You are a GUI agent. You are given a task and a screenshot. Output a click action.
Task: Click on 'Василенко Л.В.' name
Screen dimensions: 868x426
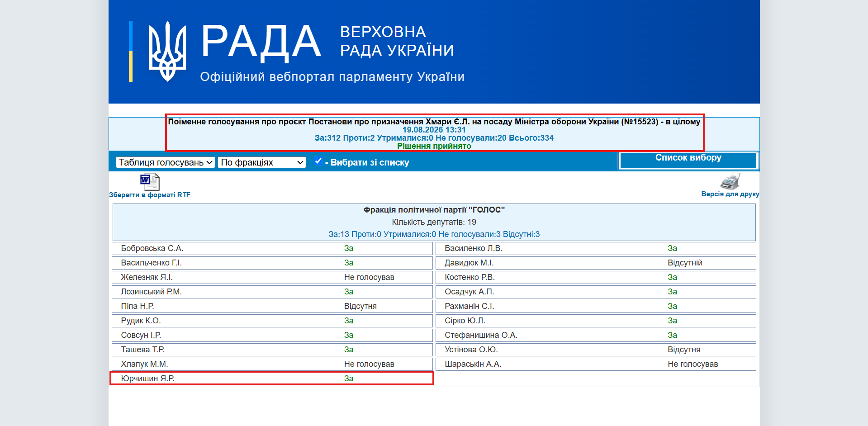(474, 248)
